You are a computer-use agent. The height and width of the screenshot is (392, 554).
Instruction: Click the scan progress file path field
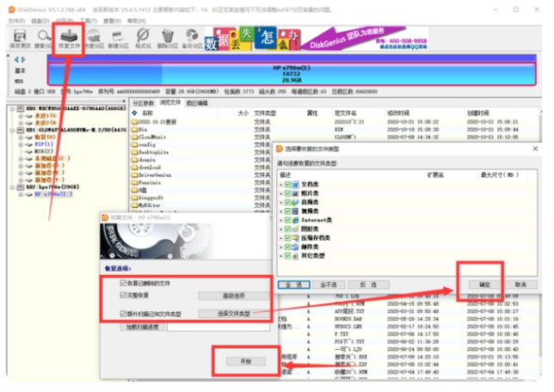[219, 327]
